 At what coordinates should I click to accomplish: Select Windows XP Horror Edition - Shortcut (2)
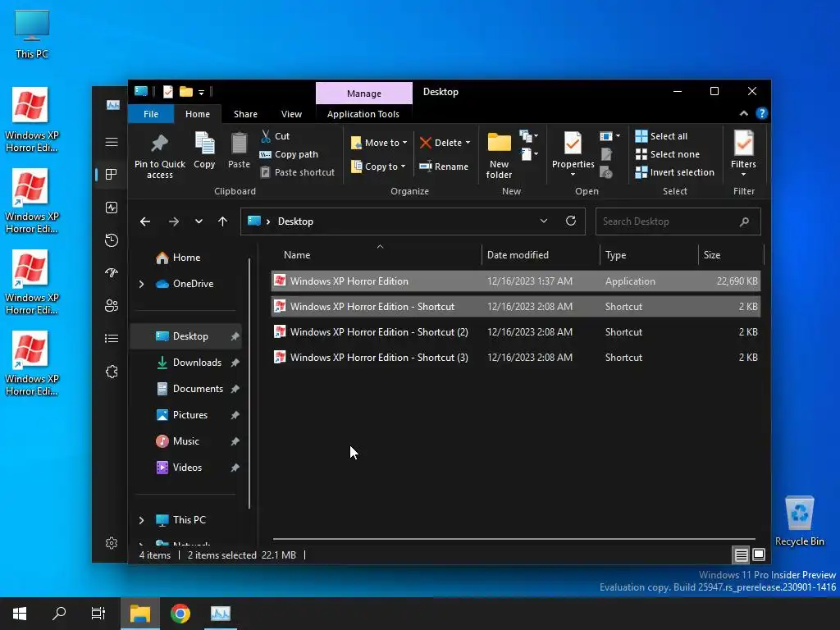coord(516,332)
